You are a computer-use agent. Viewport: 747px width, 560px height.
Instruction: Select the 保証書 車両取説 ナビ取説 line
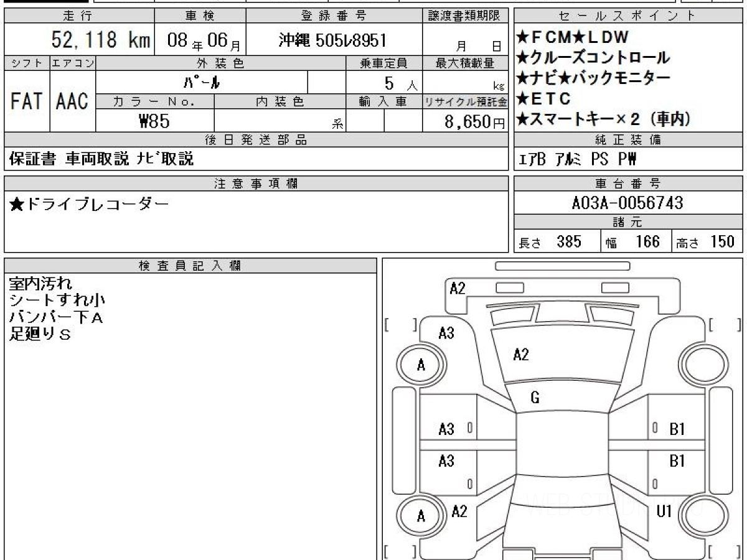pyautogui.click(x=101, y=159)
